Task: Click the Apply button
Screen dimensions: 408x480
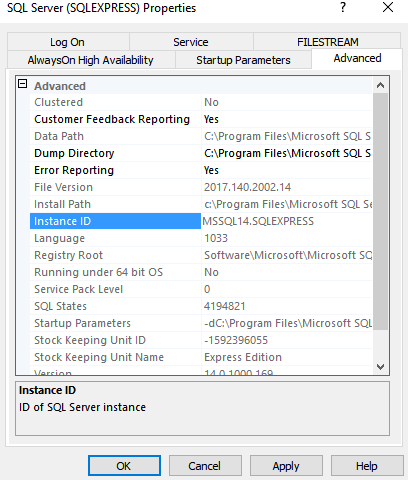Action: coord(286,466)
